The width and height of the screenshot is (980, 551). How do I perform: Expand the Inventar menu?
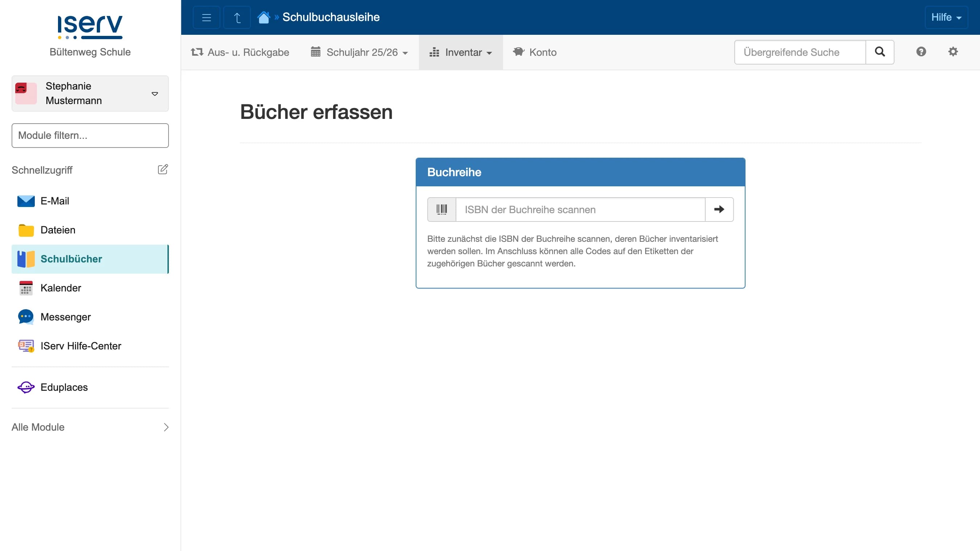click(x=461, y=52)
